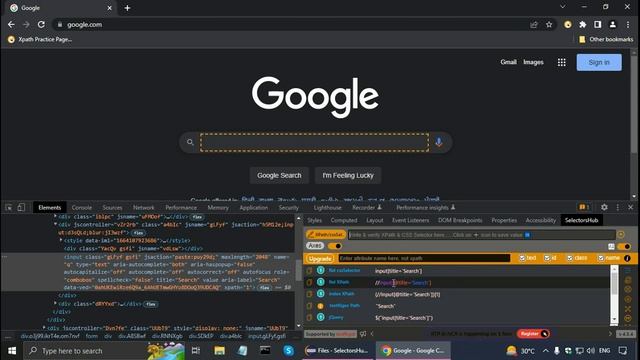The image size is (640, 360).
Task: Open File Explorer from the taskbar
Action: click(220, 351)
